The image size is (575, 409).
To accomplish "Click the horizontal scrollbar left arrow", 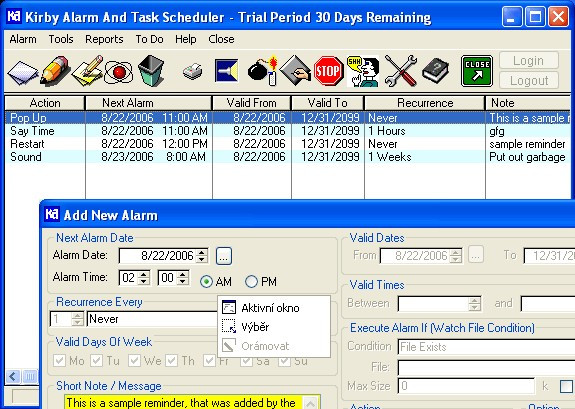I will coord(13,376).
